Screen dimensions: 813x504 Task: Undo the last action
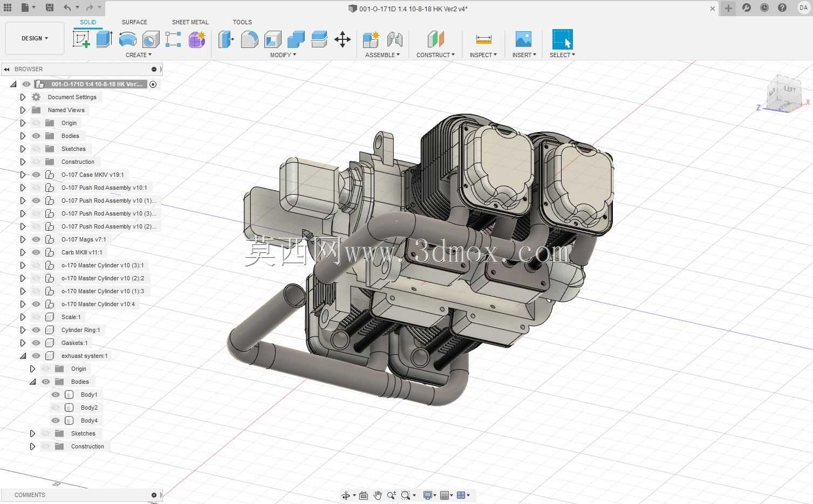point(67,8)
